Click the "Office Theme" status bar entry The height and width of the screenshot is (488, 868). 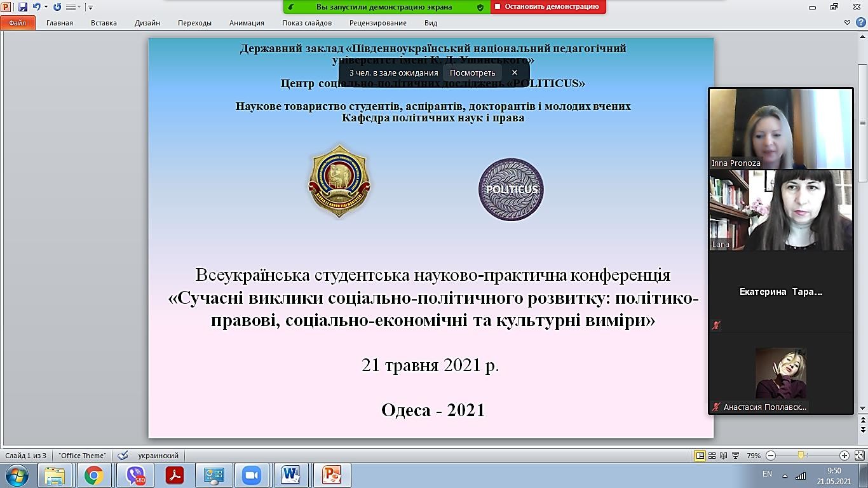(82, 456)
